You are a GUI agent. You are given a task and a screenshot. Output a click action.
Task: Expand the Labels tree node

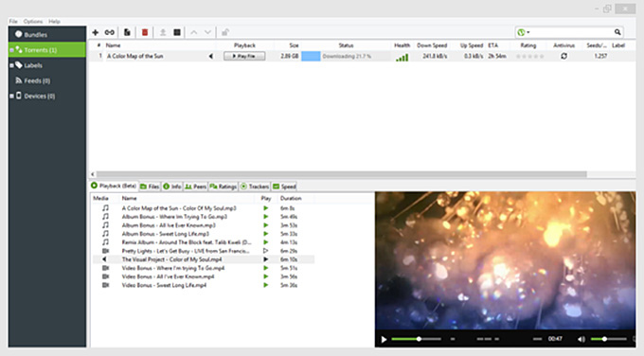click(11, 65)
